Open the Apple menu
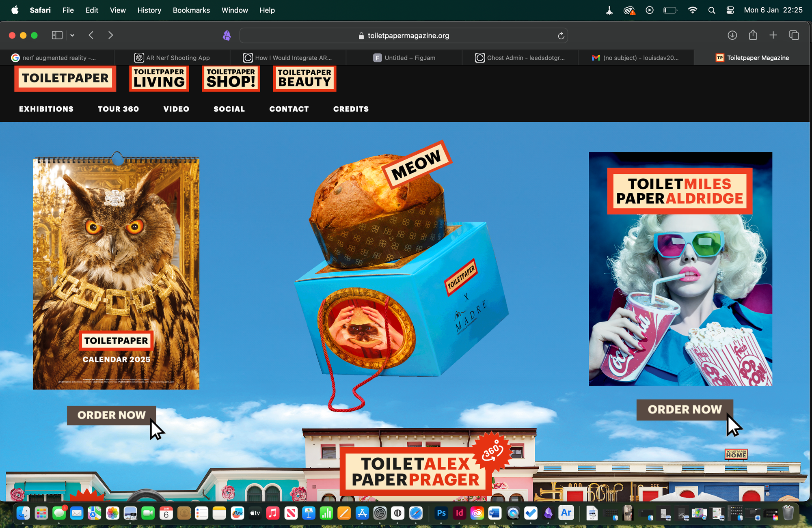This screenshot has width=812, height=528. click(x=15, y=10)
